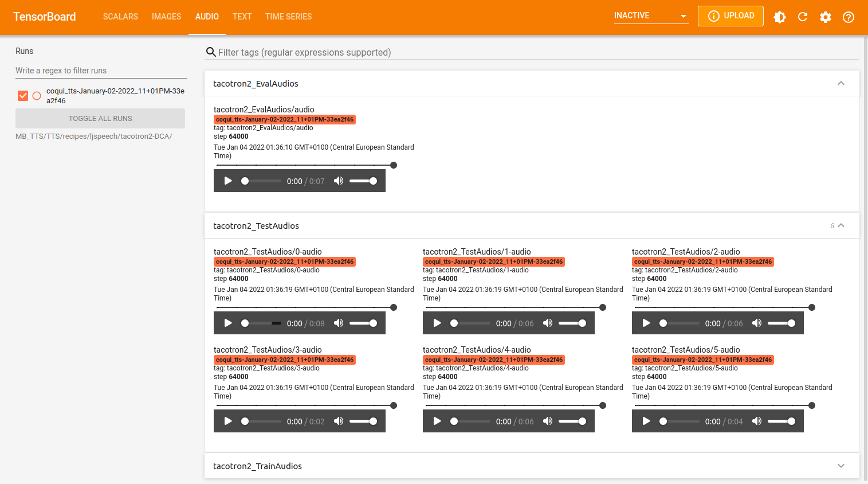The height and width of the screenshot is (484, 868).
Task: Play TestAudios/5-audio clip
Action: 646,421
